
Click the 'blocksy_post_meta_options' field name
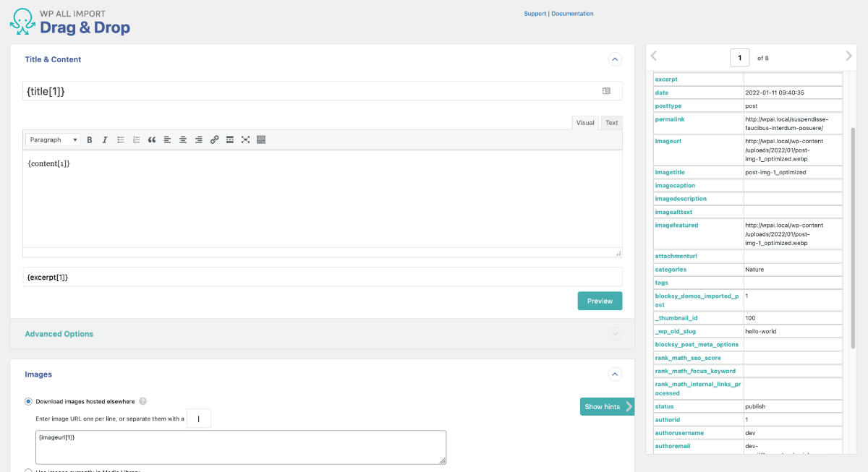pyautogui.click(x=697, y=344)
